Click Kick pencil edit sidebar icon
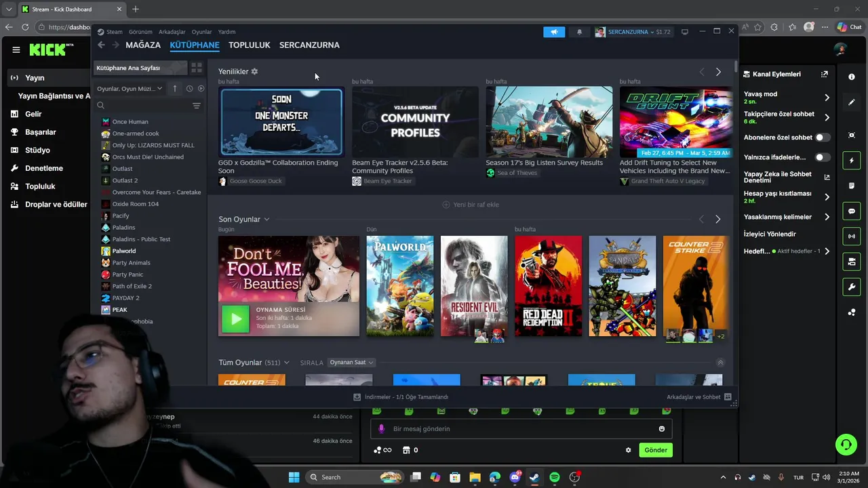The width and height of the screenshot is (868, 488). tap(852, 102)
